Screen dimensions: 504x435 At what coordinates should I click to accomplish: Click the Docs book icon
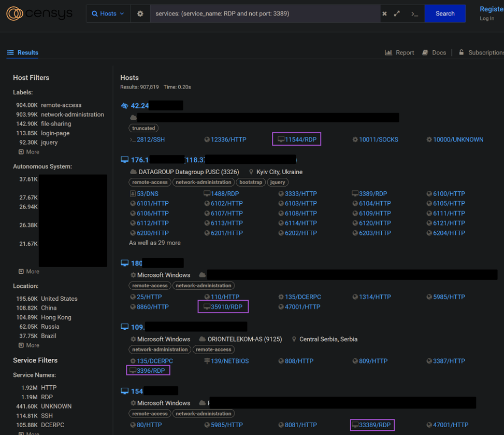click(x=425, y=52)
